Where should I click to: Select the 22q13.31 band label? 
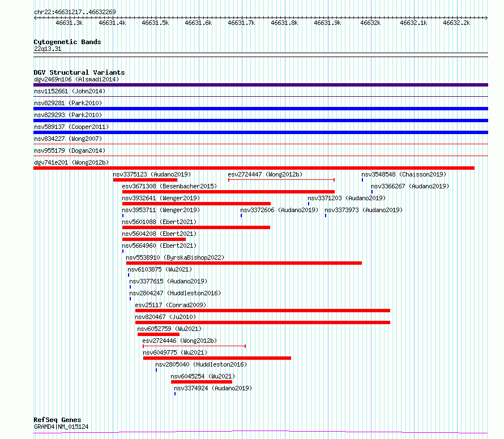pyautogui.click(x=48, y=49)
